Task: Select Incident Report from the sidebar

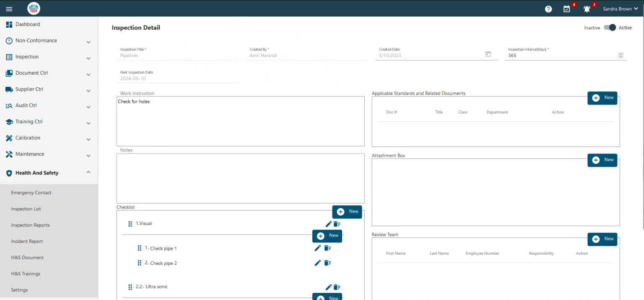Action: (26, 241)
